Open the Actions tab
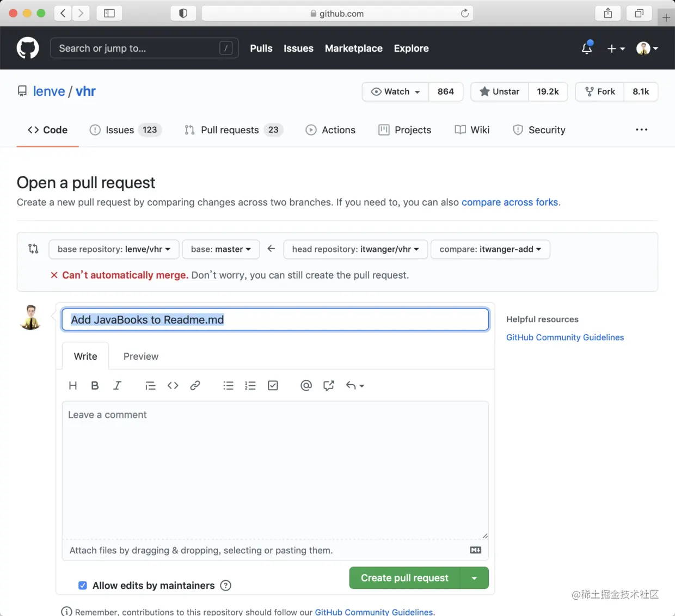This screenshot has width=675, height=616. 330,130
